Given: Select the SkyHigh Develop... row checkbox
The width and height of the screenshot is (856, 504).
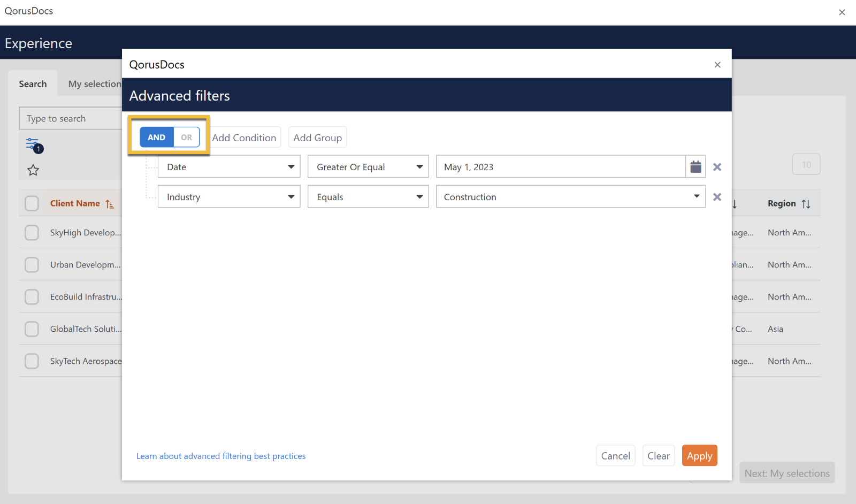Looking at the screenshot, I should [32, 233].
